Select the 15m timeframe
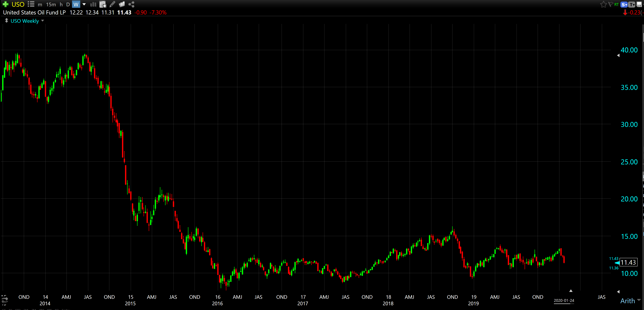Image resolution: width=644 pixels, height=310 pixels. point(51,4)
